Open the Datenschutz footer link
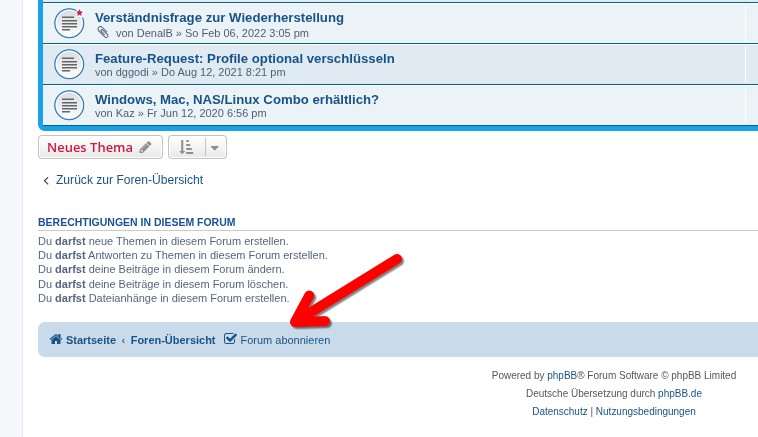 point(559,411)
